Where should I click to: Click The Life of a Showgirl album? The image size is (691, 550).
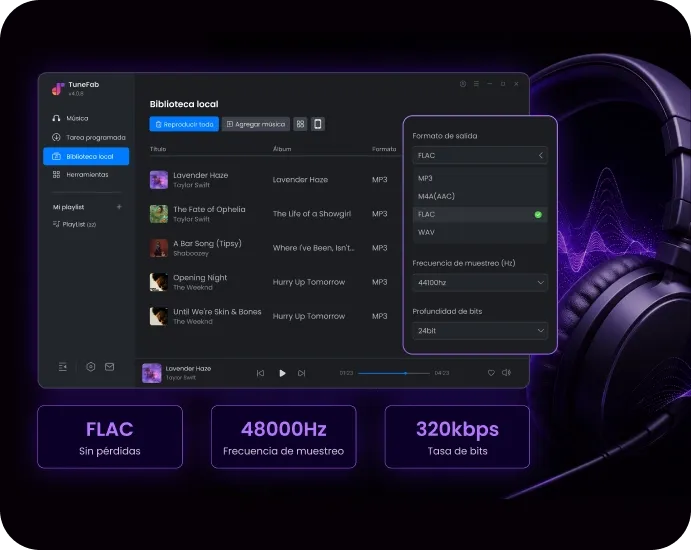point(312,214)
